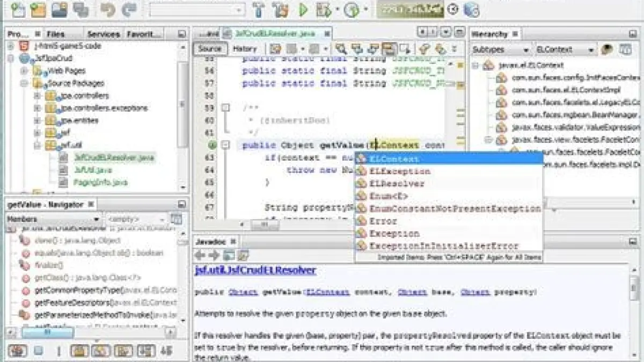Open the Subtypes dropdown in Hierarchy panel

500,49
